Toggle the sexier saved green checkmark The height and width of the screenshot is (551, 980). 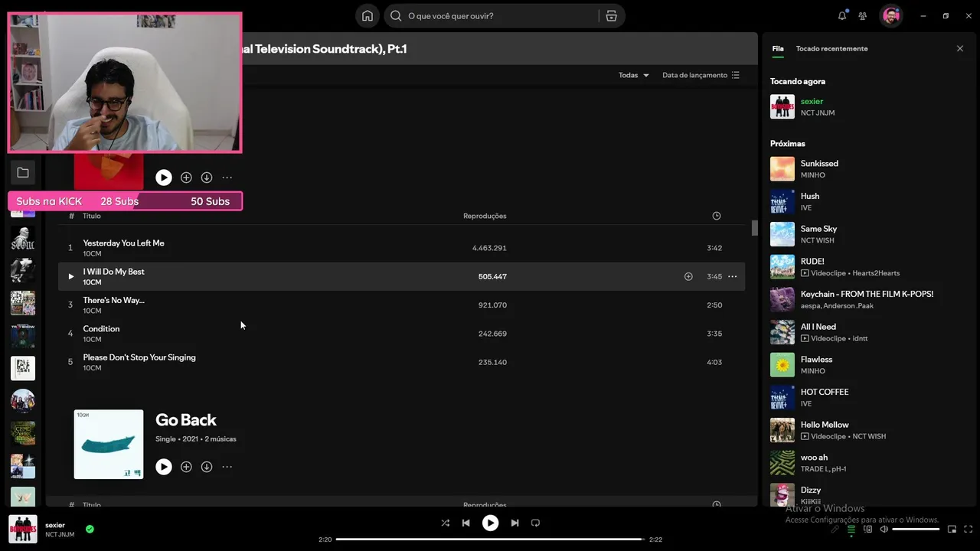(90, 529)
